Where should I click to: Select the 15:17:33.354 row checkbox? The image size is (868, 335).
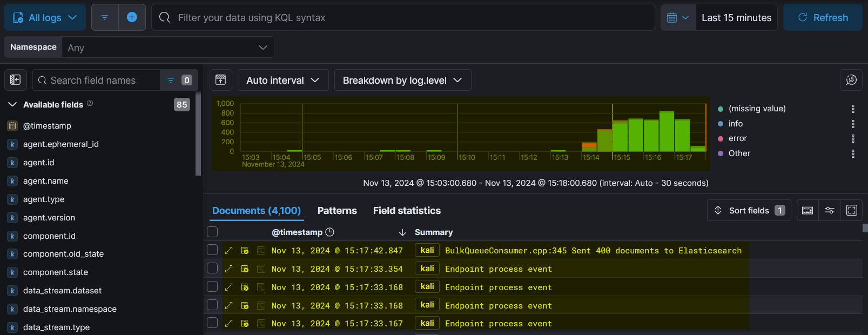tap(212, 269)
